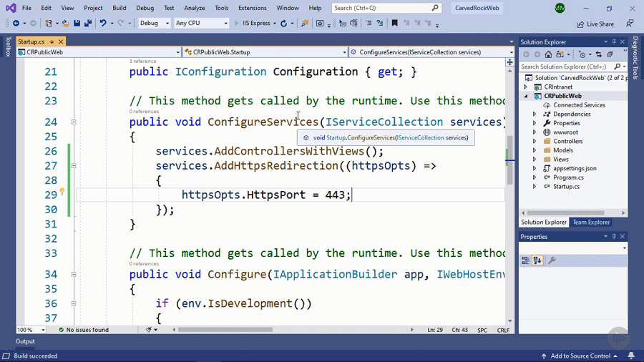Screen dimensions: 644x362
Task: Open the Debug configuration dropdown
Action: tap(154, 24)
